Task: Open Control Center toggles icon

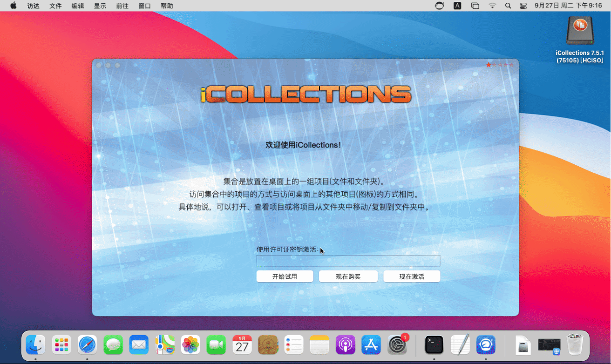Action: 523,6
